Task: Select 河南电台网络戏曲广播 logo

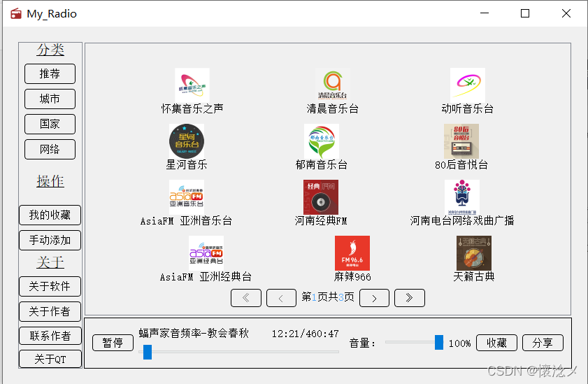Action: click(462, 197)
